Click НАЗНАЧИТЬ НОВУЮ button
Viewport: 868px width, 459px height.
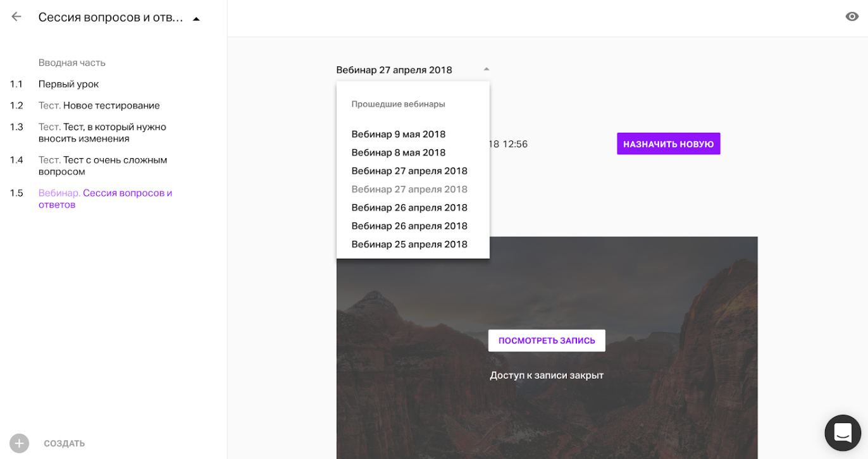[668, 144]
